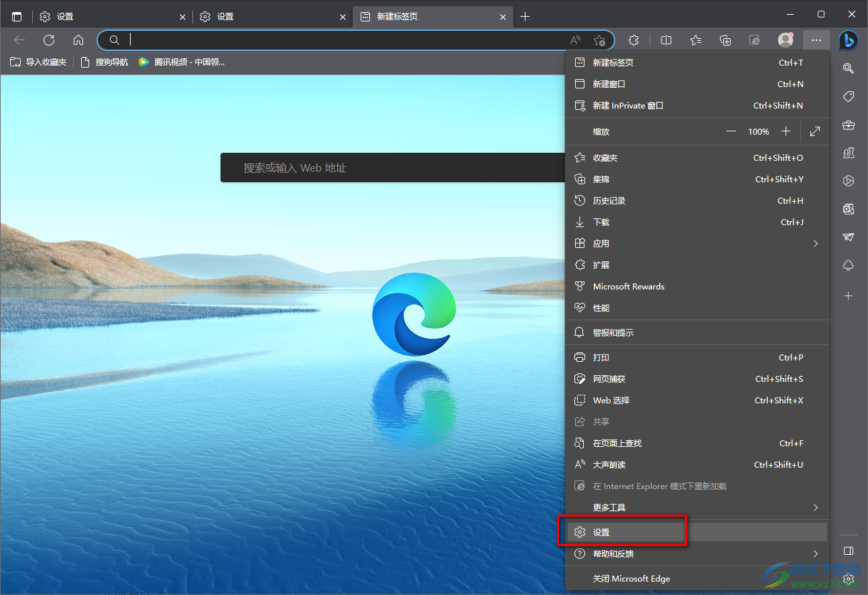Increase zoom with the plus button

click(x=786, y=131)
